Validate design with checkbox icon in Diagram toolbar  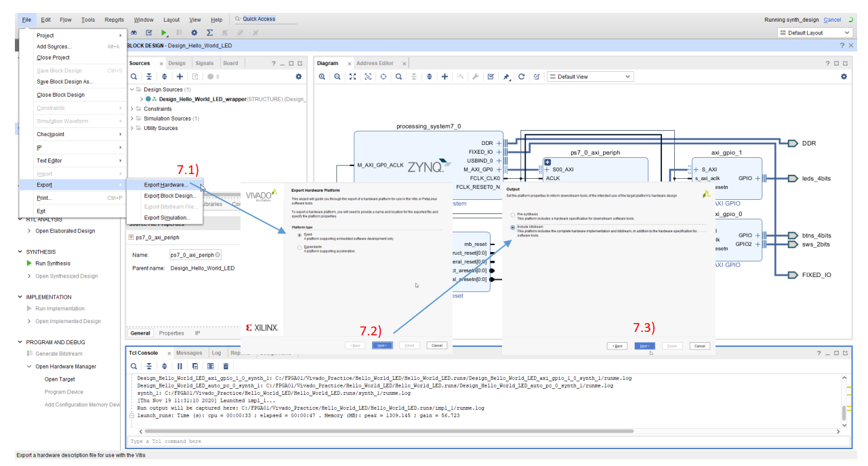click(491, 77)
